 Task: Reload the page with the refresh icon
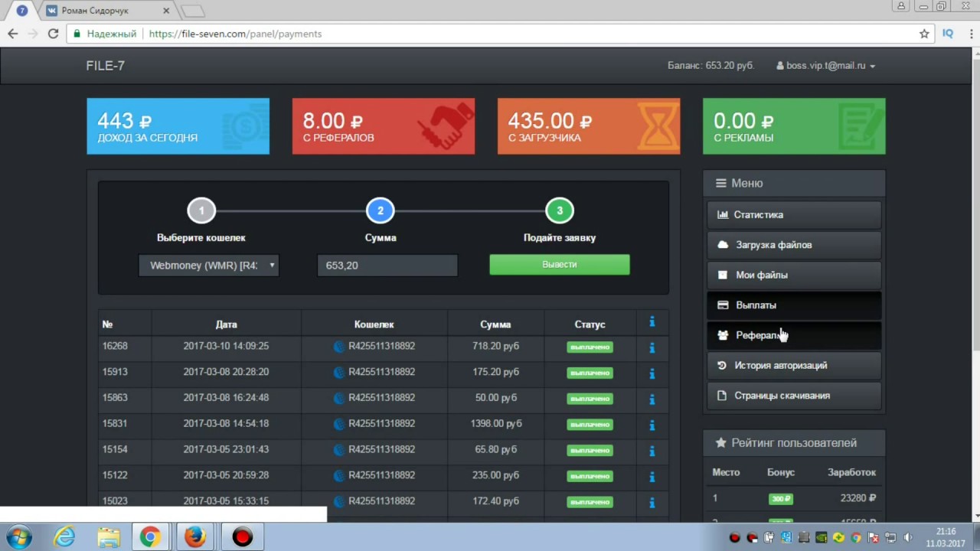click(x=53, y=34)
